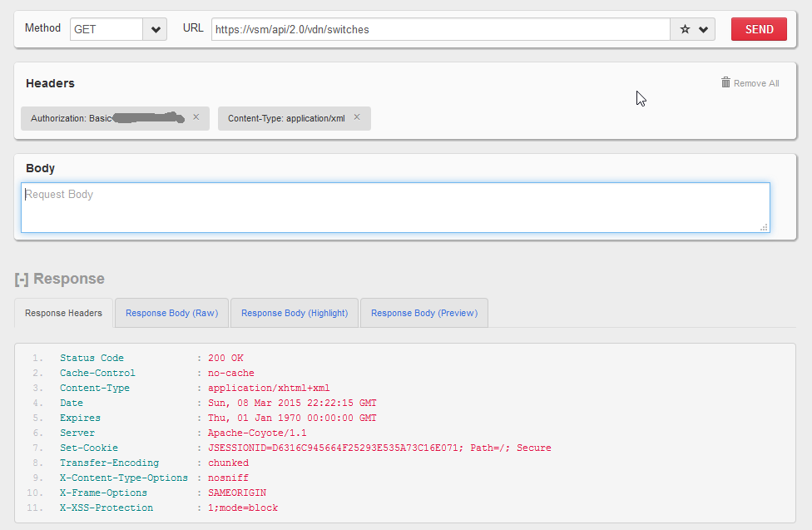Click the 'X-XSS-Protection' header name
Screen dimensions: 812x530
(x=106, y=508)
